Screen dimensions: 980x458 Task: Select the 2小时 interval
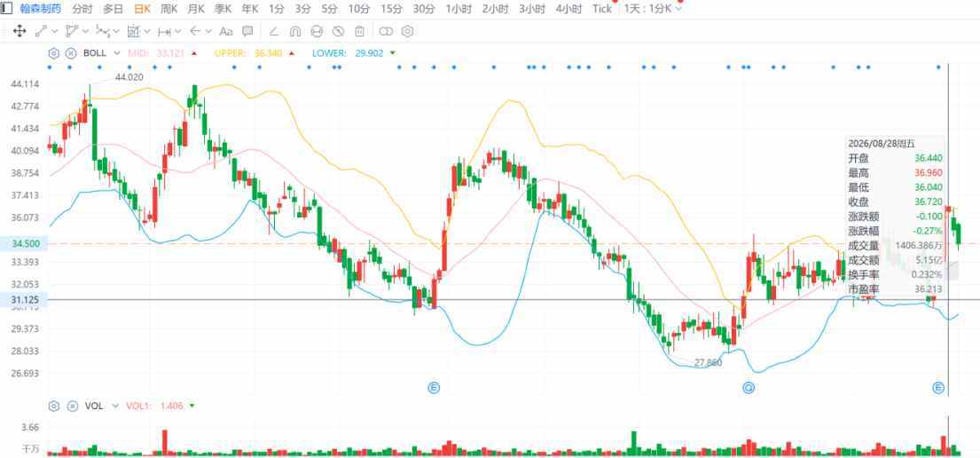click(x=496, y=9)
